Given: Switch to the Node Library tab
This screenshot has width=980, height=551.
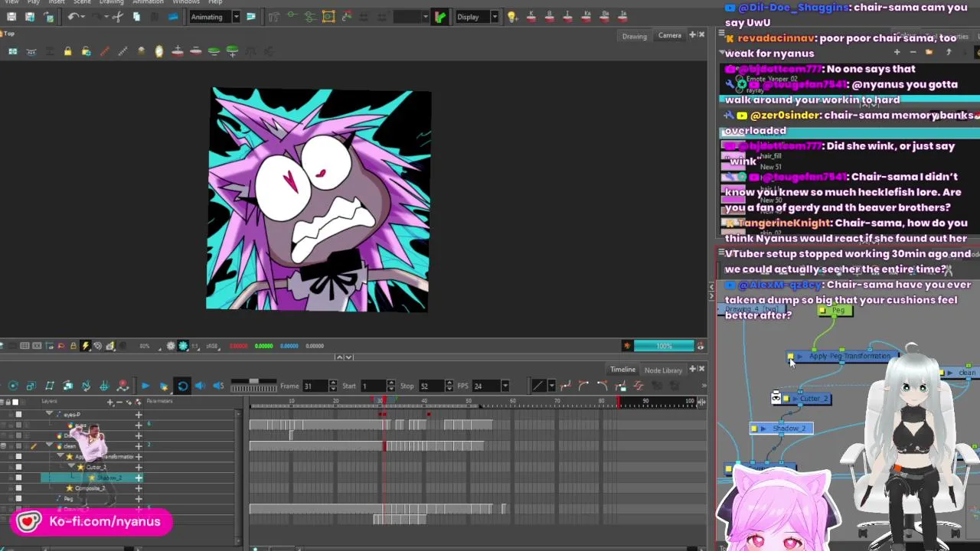Looking at the screenshot, I should pyautogui.click(x=663, y=370).
